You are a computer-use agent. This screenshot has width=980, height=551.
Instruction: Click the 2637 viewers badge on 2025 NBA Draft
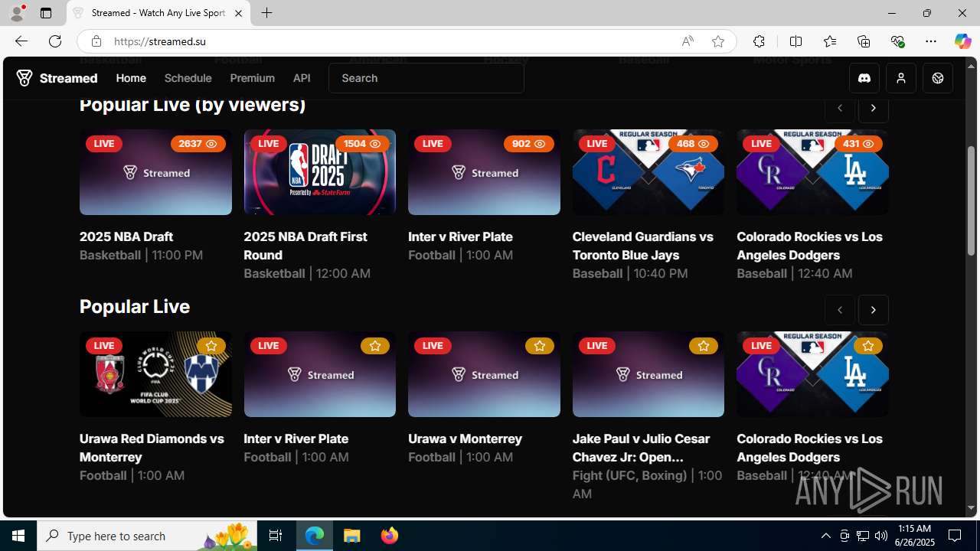pyautogui.click(x=198, y=144)
